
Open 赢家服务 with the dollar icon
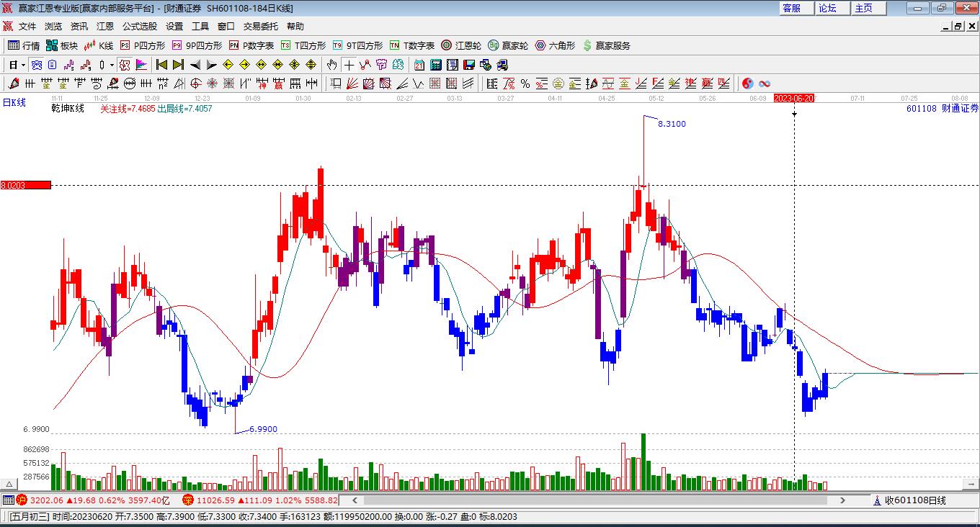[x=606, y=45]
